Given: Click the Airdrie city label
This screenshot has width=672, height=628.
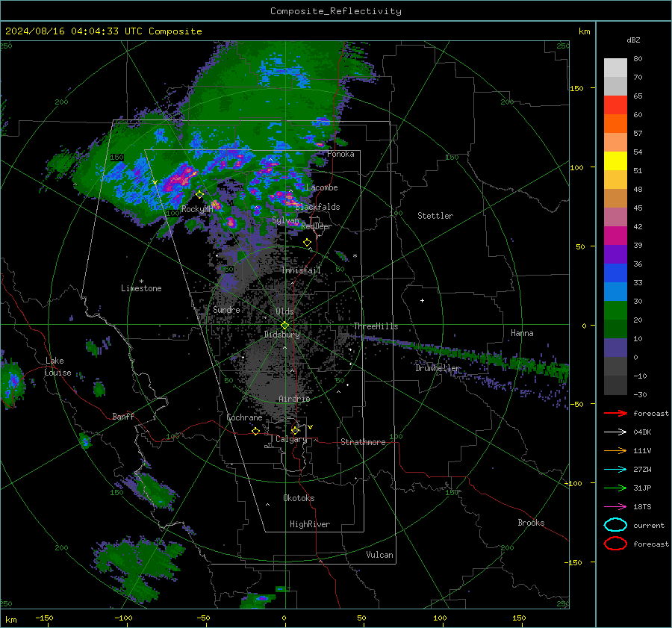Looking at the screenshot, I should [294, 399].
